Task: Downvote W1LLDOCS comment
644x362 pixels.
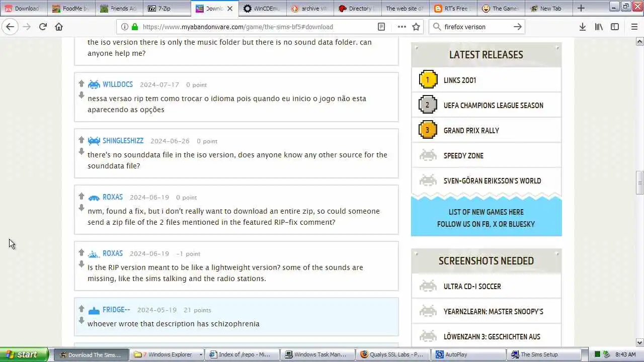Action: tap(82, 95)
